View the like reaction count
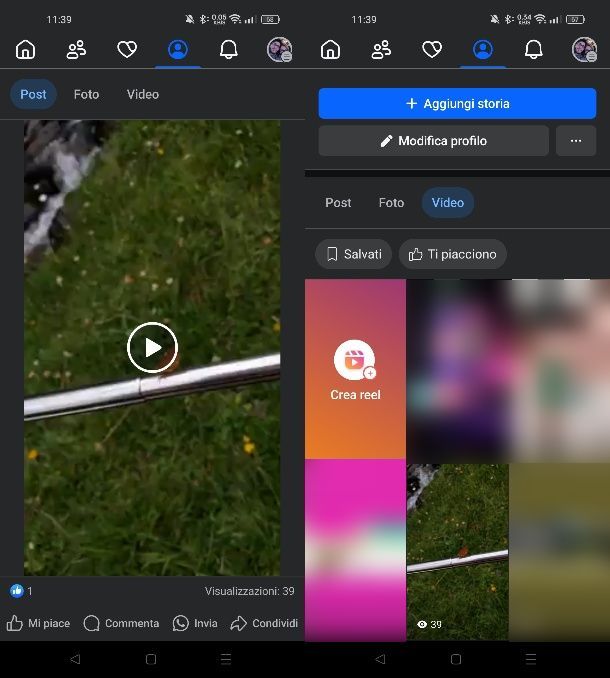Image resolution: width=610 pixels, height=678 pixels. click(x=21, y=591)
